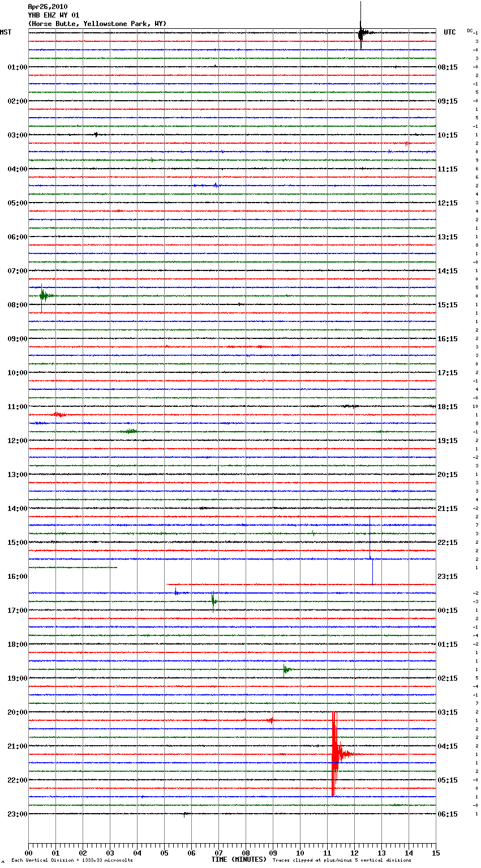Click the 23:15 UTC time label

click(448, 577)
